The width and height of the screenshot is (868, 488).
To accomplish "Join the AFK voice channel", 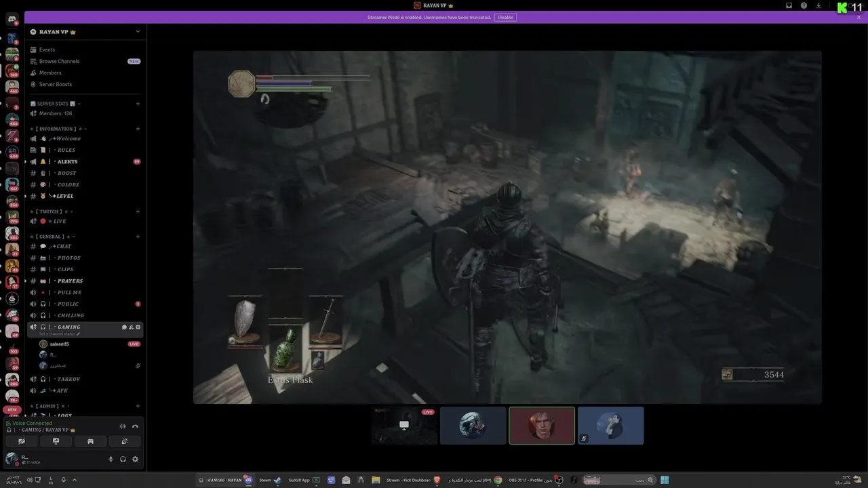I will (85, 390).
